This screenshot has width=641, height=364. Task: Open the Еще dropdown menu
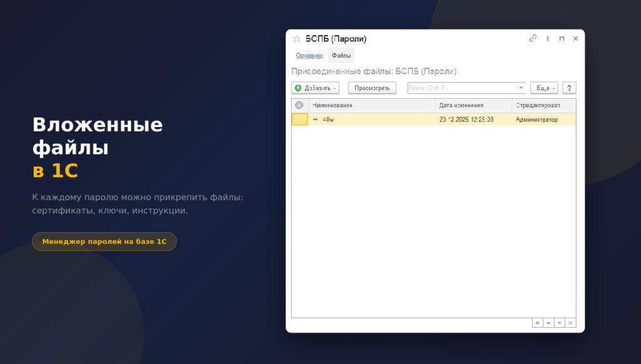(544, 88)
